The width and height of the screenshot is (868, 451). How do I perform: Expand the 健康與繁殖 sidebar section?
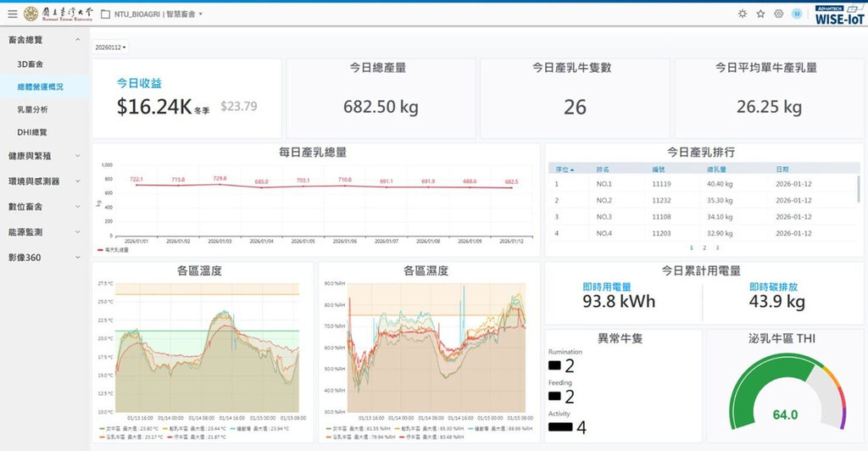coord(44,156)
